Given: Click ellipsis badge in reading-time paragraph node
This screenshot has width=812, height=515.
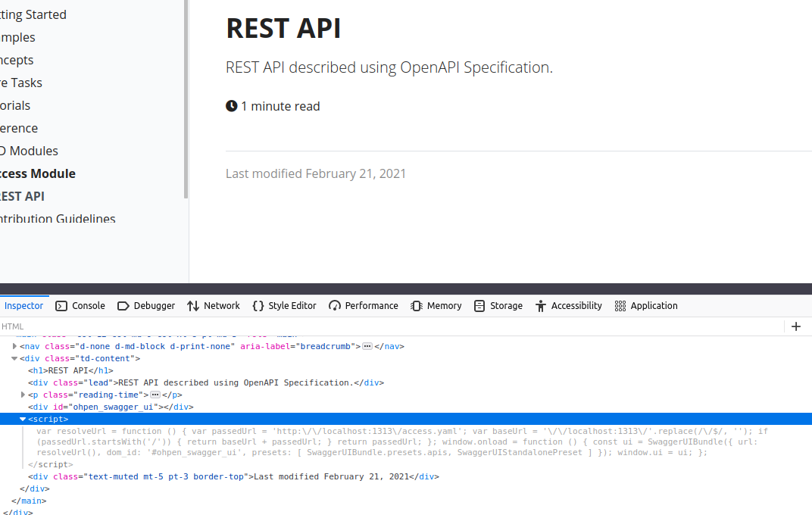Looking at the screenshot, I should tap(155, 395).
